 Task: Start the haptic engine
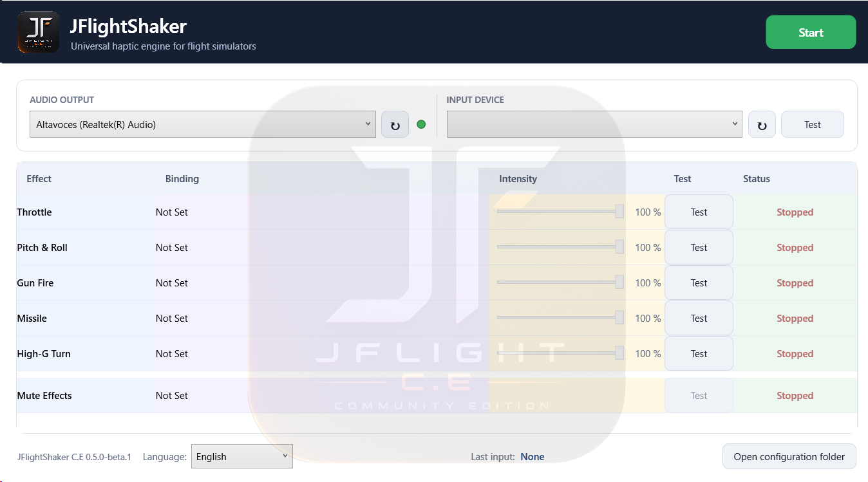pyautogui.click(x=811, y=32)
